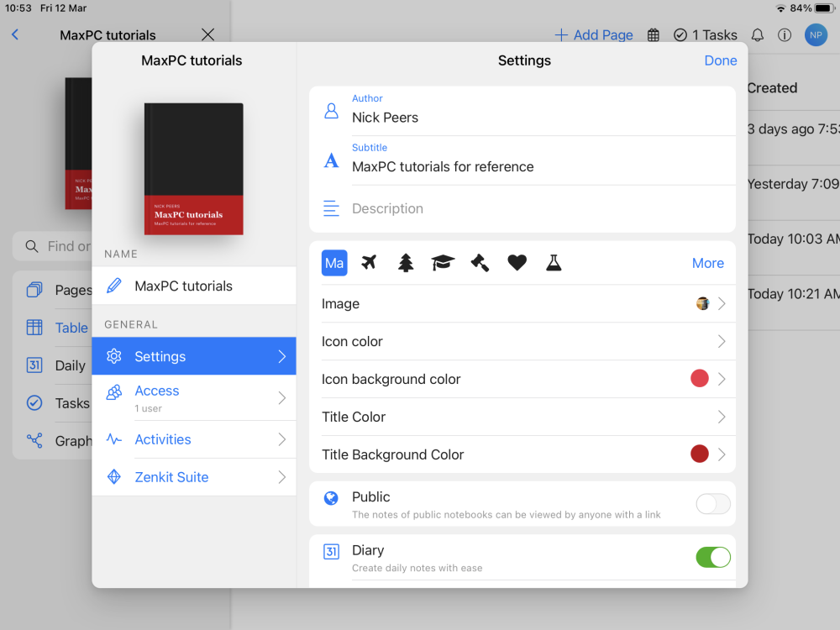Click Add Page button
This screenshot has width=840, height=630.
[x=594, y=35]
